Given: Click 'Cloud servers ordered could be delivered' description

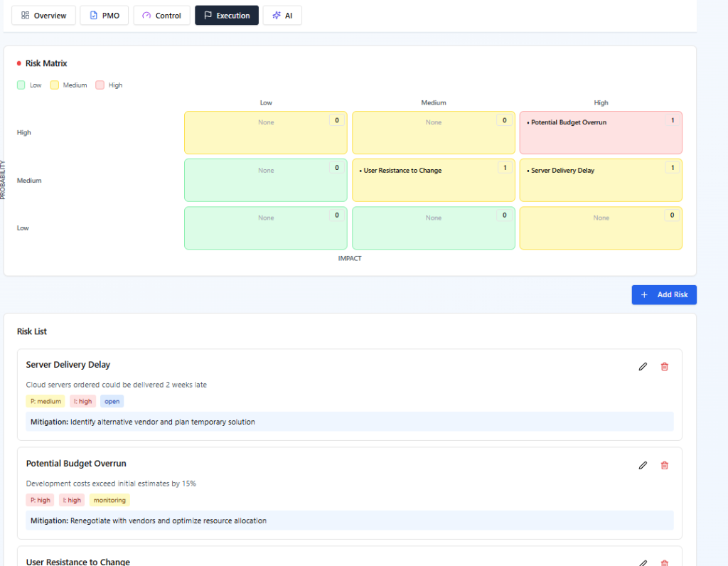Looking at the screenshot, I should [116, 385].
